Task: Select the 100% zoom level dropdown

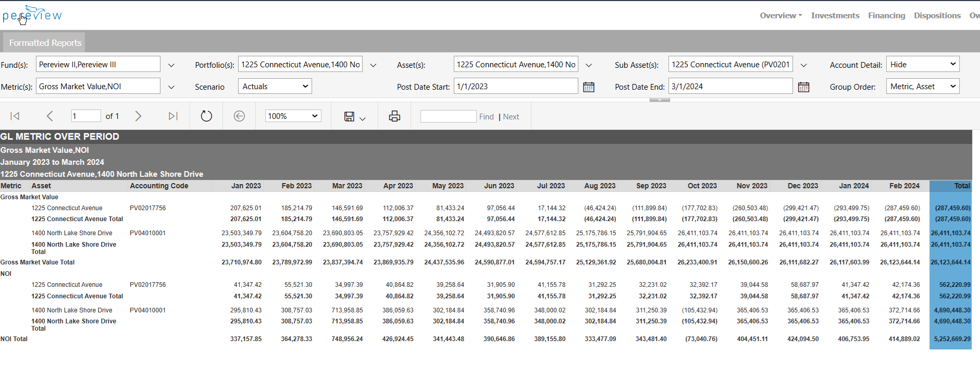Action: pyautogui.click(x=293, y=116)
